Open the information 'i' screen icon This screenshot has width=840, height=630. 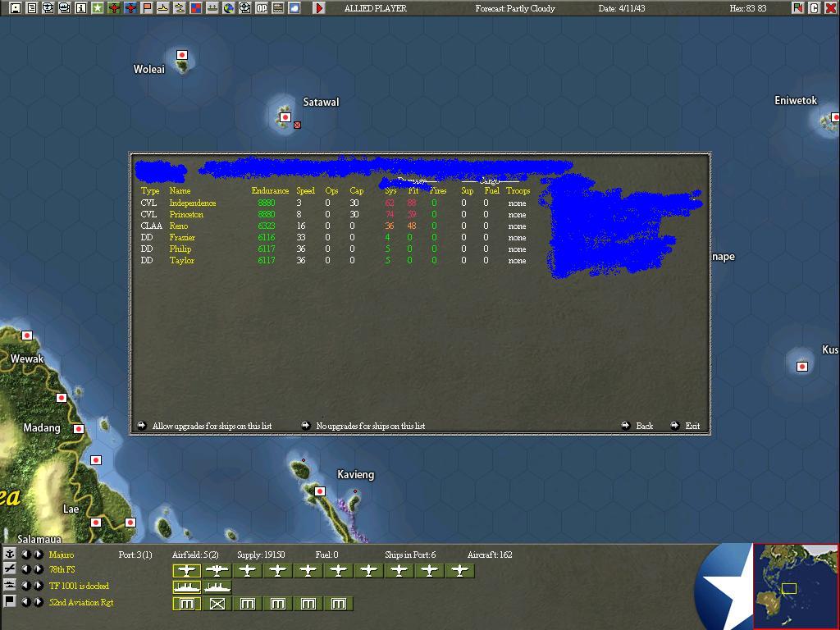click(x=81, y=8)
